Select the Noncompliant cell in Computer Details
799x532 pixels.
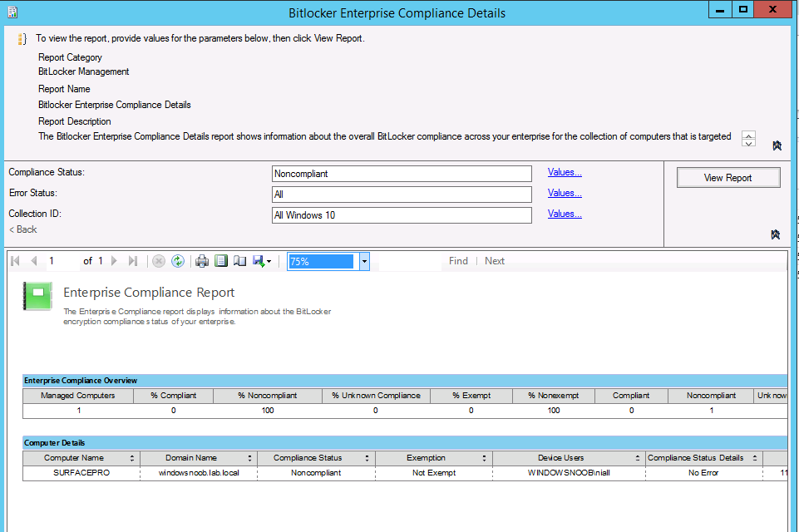[316, 473]
